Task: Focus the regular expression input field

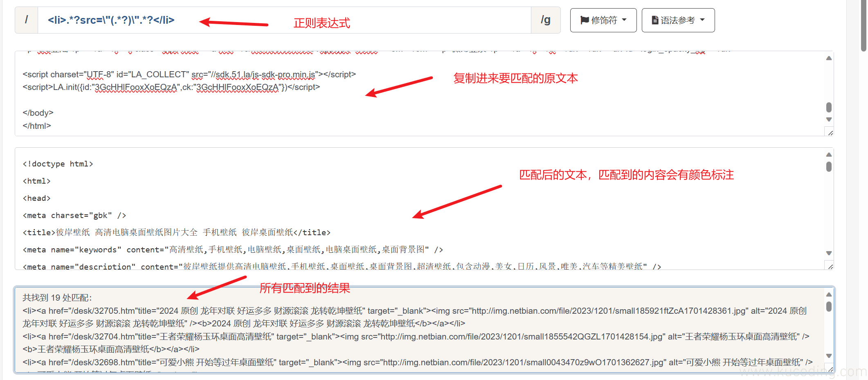Action: point(284,20)
